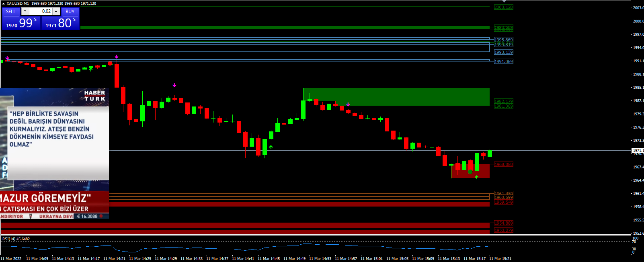644x262 pixels.
Task: Select the green dot signal in red zone
Action: [470, 172]
